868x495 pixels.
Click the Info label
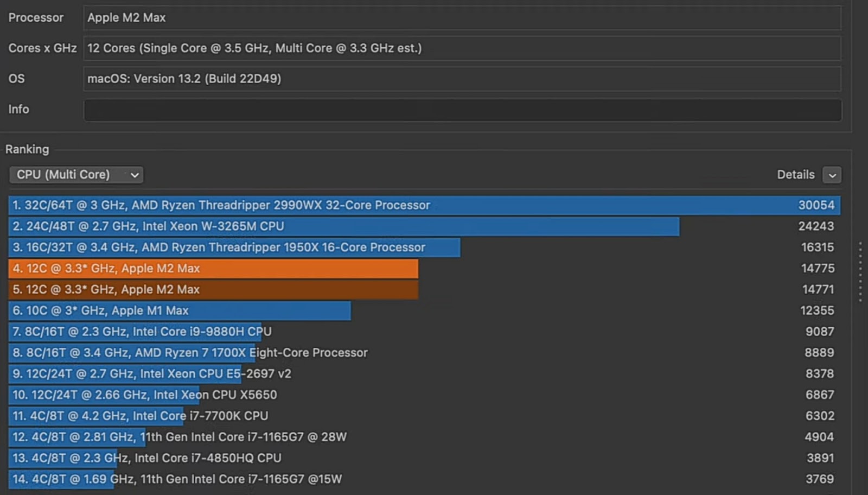pos(18,110)
